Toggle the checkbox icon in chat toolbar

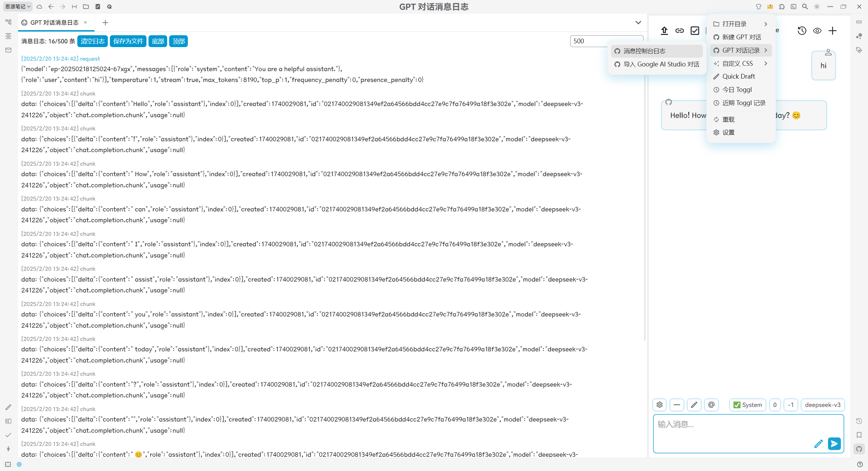click(695, 31)
